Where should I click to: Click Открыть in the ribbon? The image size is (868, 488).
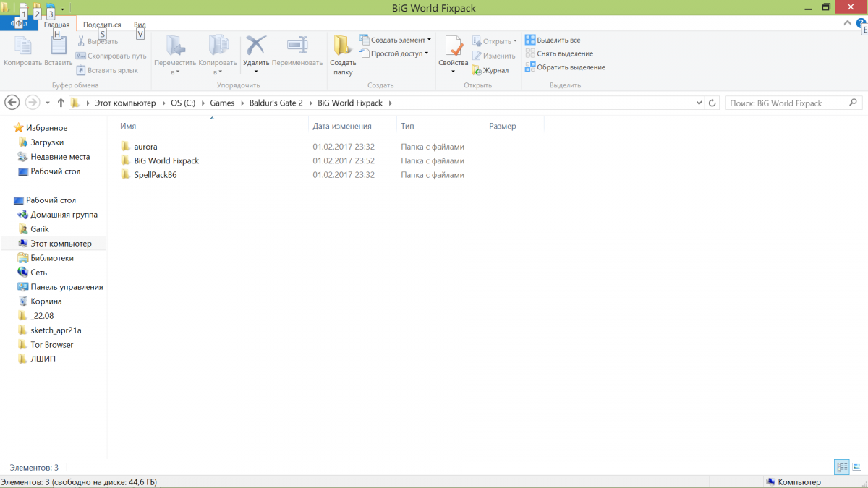495,41
